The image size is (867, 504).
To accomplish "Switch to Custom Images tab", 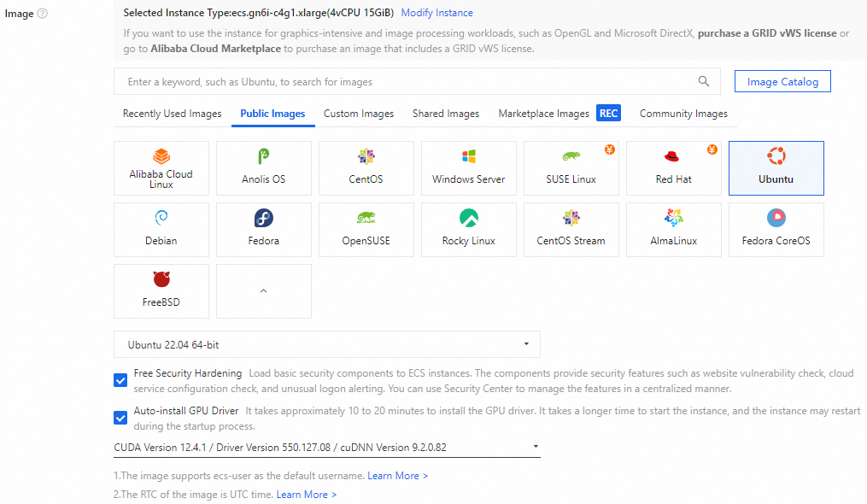I will coord(359,114).
